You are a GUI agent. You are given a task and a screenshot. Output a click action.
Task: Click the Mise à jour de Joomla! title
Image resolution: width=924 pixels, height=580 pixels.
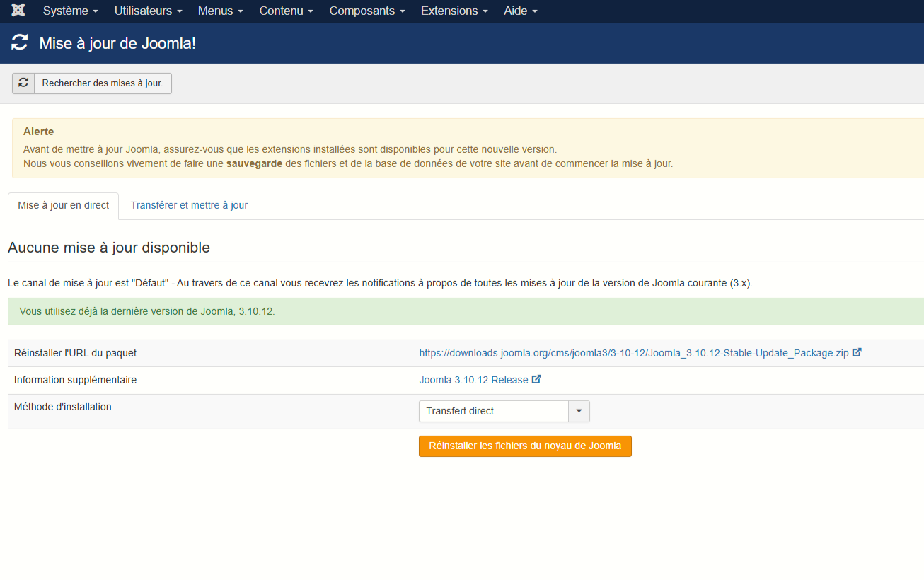click(117, 43)
